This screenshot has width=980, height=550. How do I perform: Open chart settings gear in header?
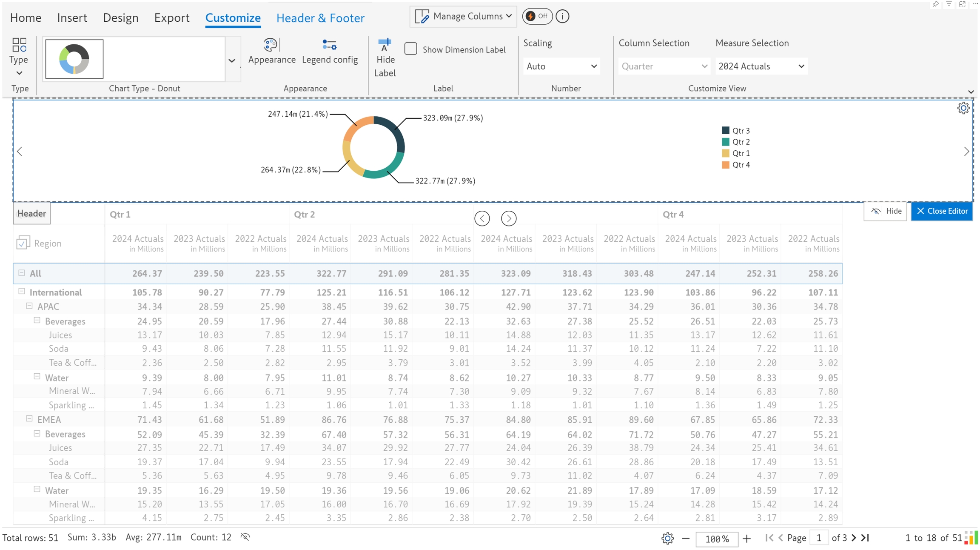tap(963, 108)
